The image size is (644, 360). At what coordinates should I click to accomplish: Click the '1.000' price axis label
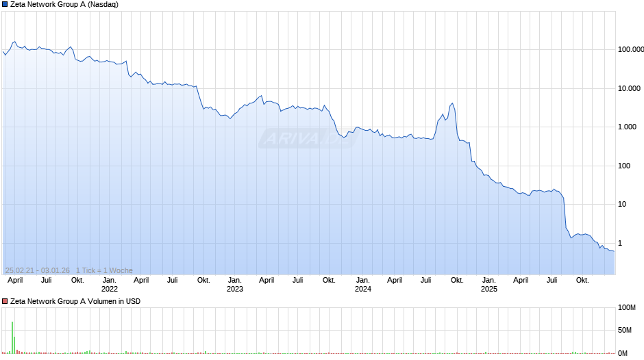pyautogui.click(x=627, y=127)
